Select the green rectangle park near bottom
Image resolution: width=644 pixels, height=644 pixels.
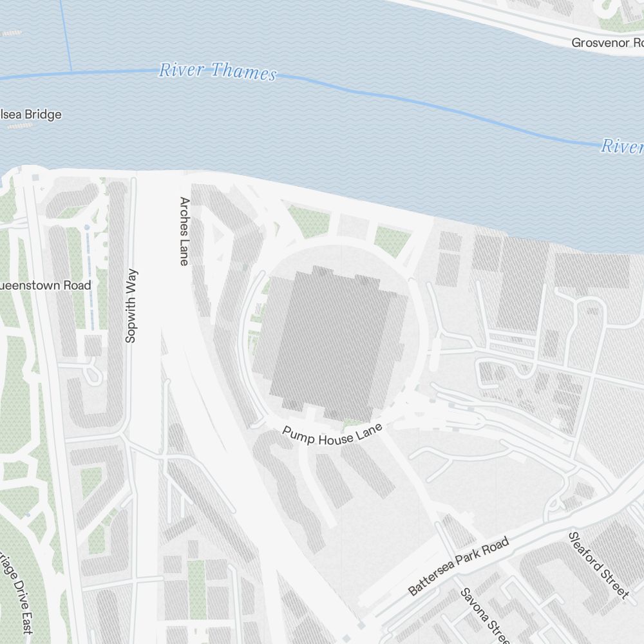pos(196,589)
